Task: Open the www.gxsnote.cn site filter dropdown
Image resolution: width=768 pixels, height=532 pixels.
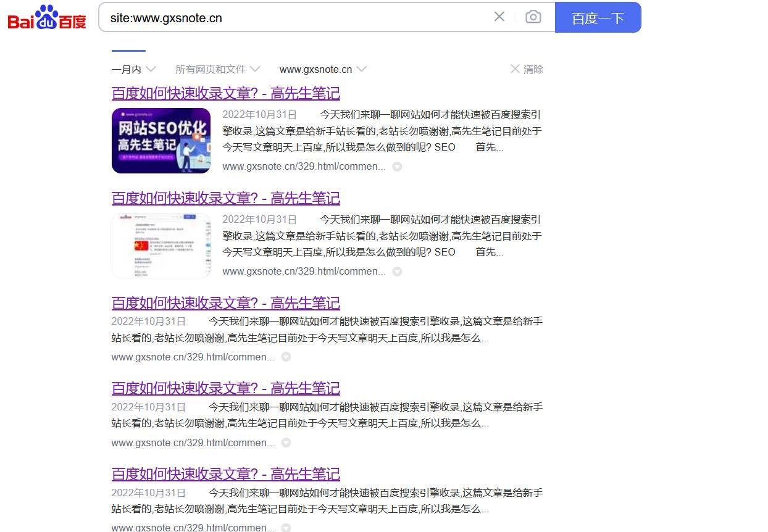Action: point(323,69)
